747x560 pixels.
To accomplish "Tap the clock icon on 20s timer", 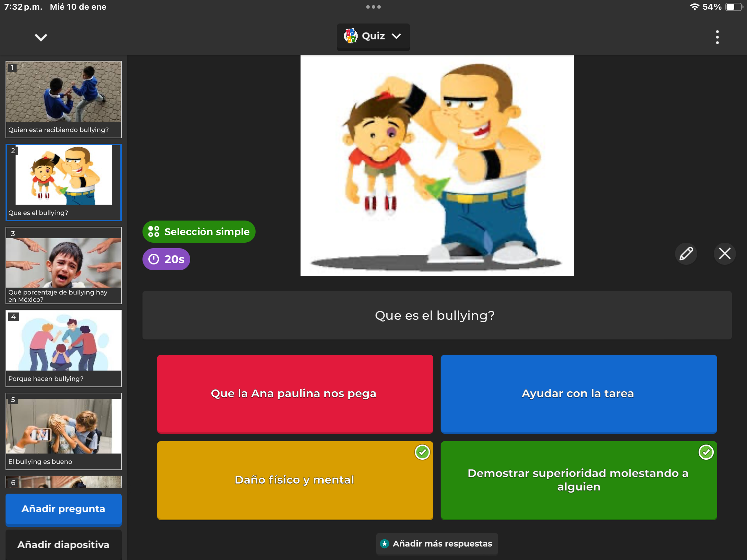I will pyautogui.click(x=154, y=259).
